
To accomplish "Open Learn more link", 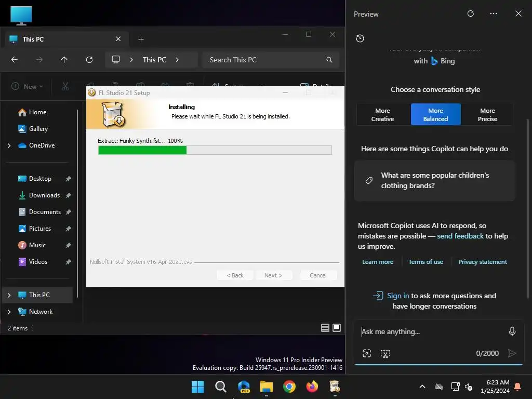I will (378, 262).
